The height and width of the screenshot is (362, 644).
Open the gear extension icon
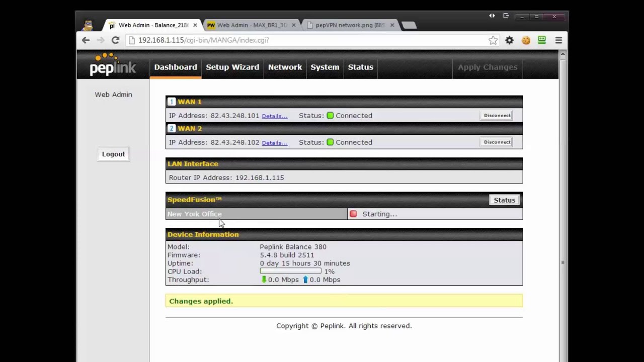(x=510, y=40)
